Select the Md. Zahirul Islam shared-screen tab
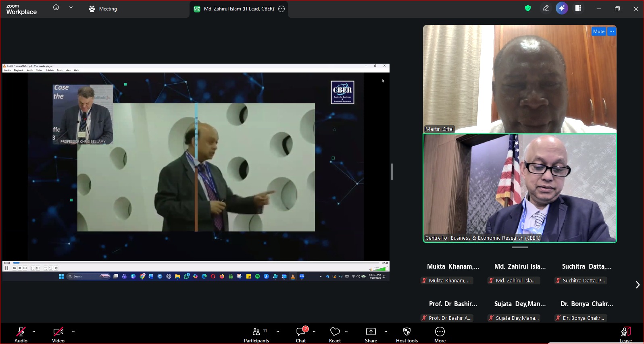This screenshot has height=344, width=644. (238, 9)
